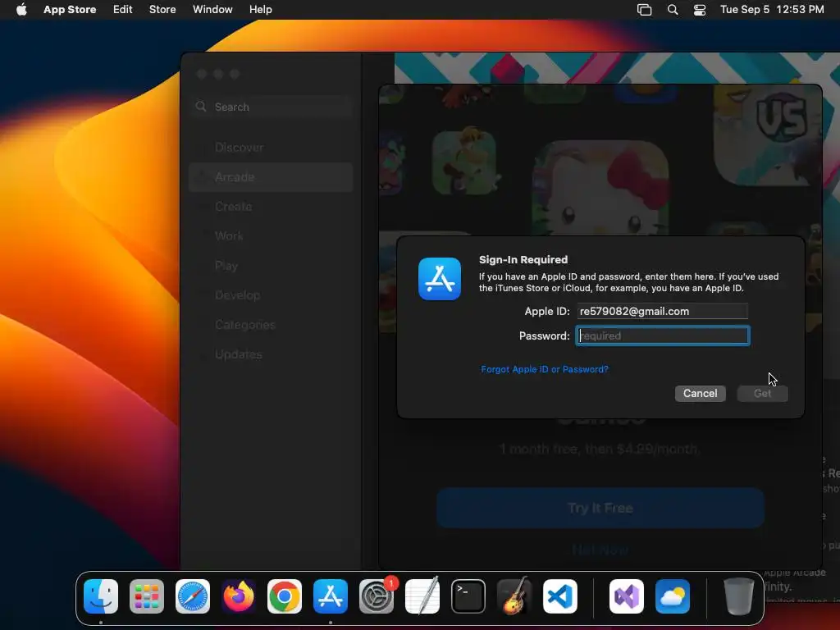
Task: Select Categories in the sidebar
Action: [x=271, y=325]
